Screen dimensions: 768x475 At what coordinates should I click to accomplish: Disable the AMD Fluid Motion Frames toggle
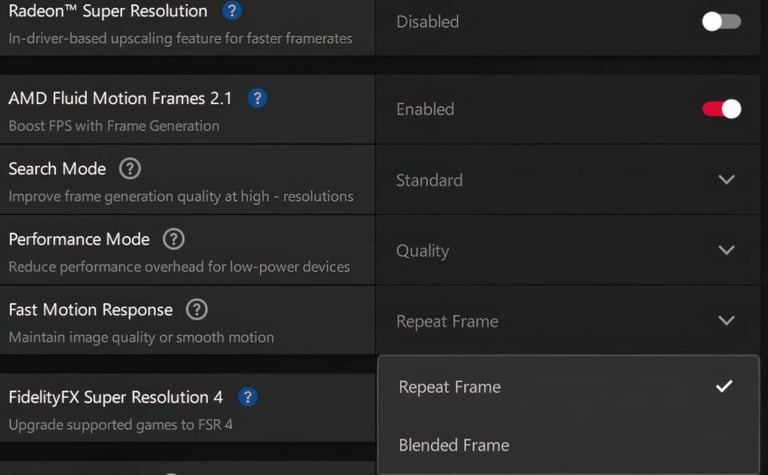click(721, 109)
